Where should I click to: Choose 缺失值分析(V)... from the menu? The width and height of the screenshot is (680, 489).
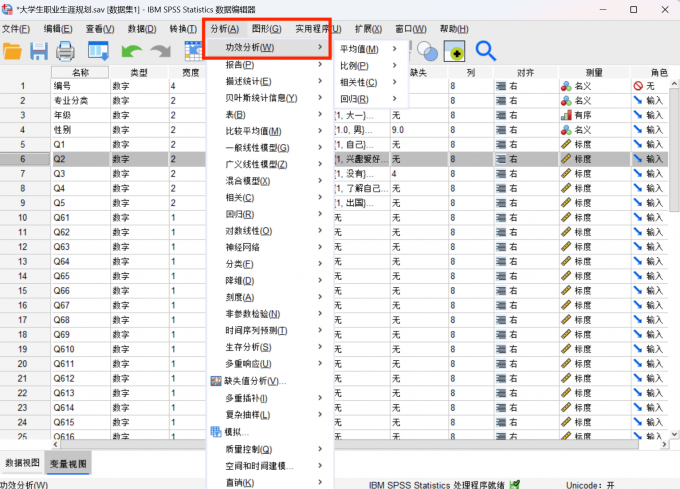(x=270, y=381)
